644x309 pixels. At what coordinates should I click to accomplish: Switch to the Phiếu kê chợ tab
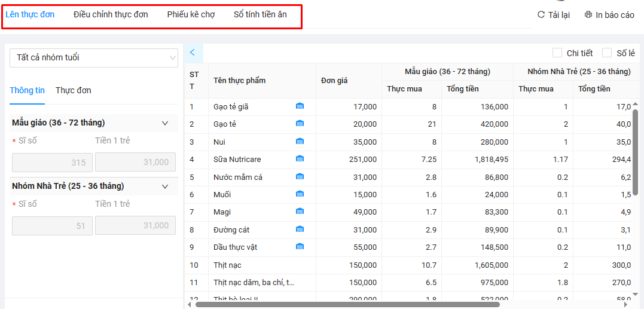tap(191, 14)
